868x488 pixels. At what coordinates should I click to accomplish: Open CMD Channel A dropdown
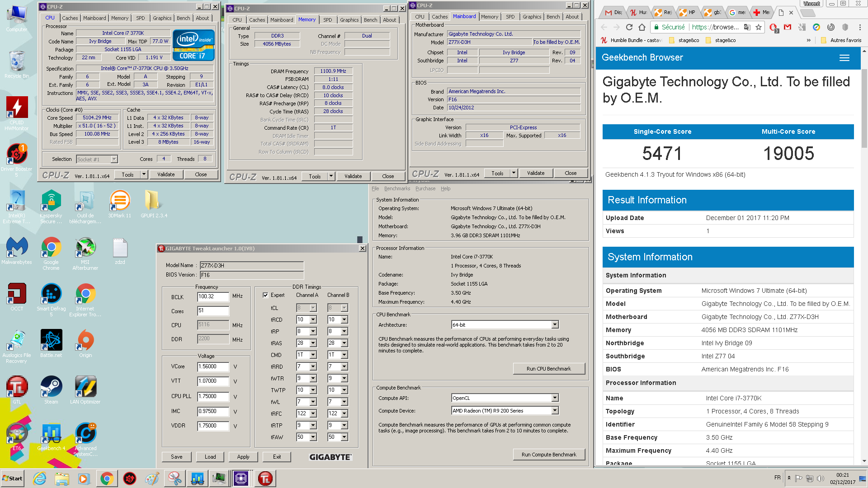(x=313, y=355)
